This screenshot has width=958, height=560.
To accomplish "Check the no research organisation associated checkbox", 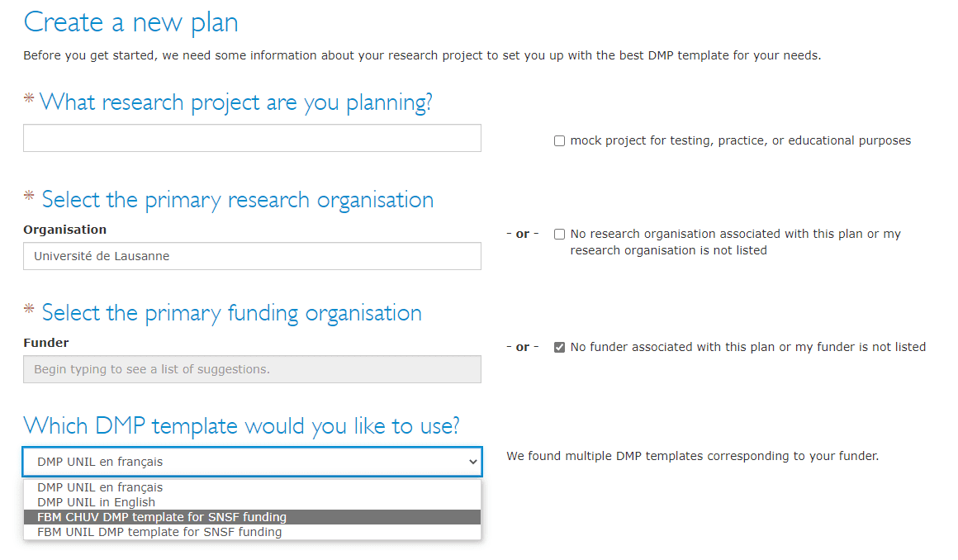I will click(x=559, y=234).
